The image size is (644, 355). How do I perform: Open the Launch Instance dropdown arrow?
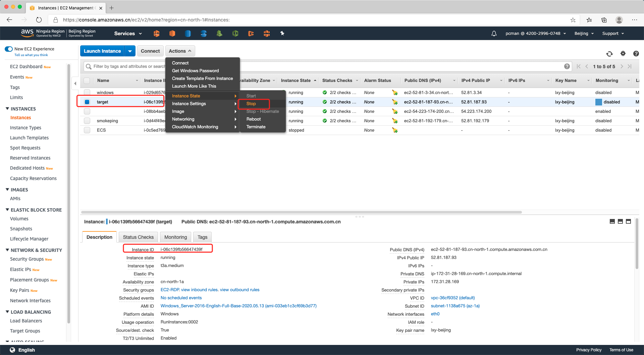coord(130,51)
